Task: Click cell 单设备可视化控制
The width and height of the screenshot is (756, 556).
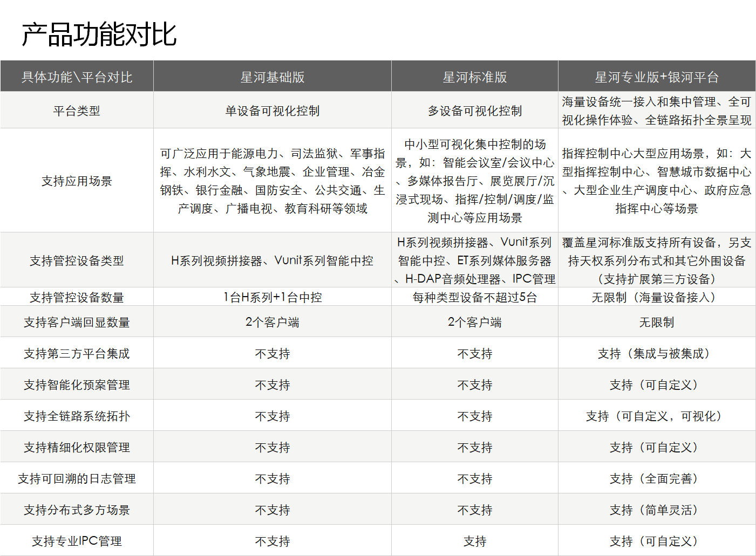Action: [x=272, y=111]
